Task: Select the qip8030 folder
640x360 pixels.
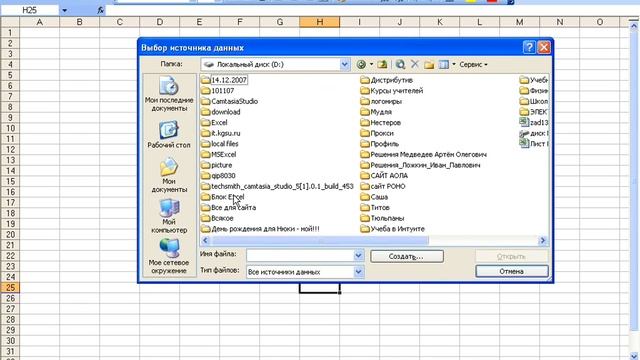Action: [218, 176]
